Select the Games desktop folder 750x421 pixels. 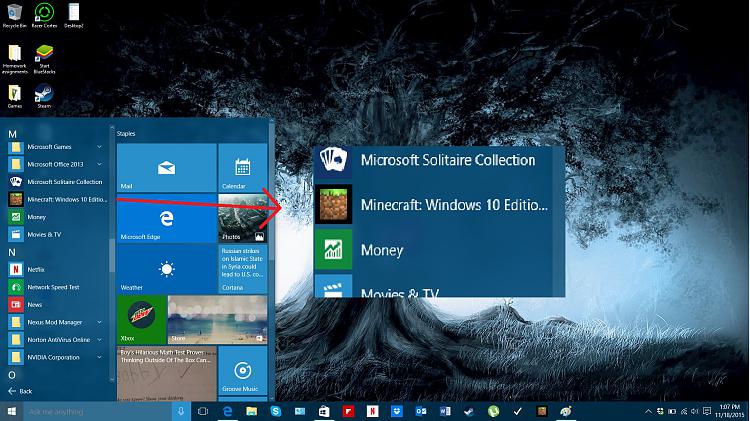14,96
